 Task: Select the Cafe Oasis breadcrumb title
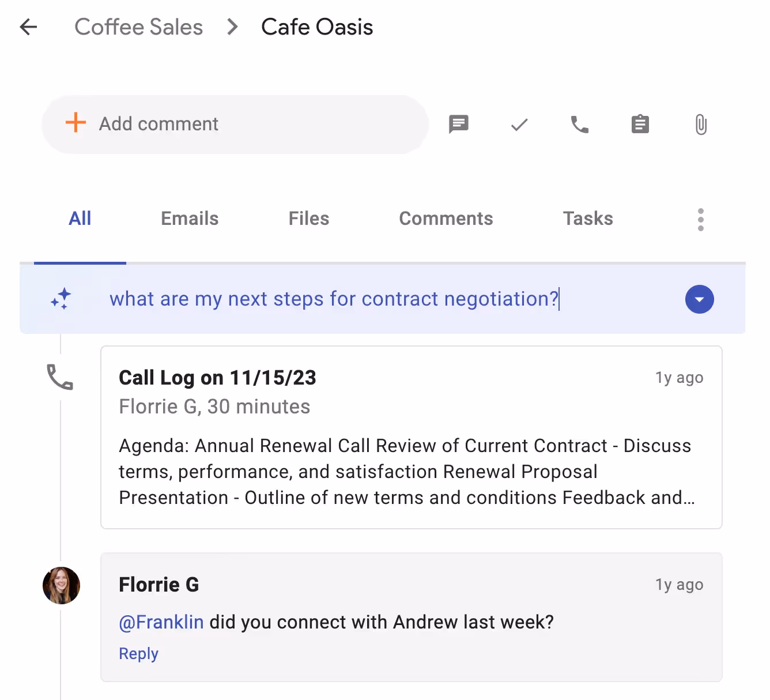point(317,27)
